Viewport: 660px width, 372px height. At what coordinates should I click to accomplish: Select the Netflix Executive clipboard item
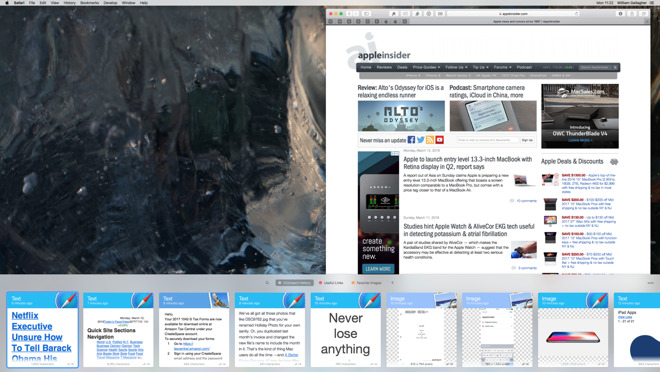point(43,329)
